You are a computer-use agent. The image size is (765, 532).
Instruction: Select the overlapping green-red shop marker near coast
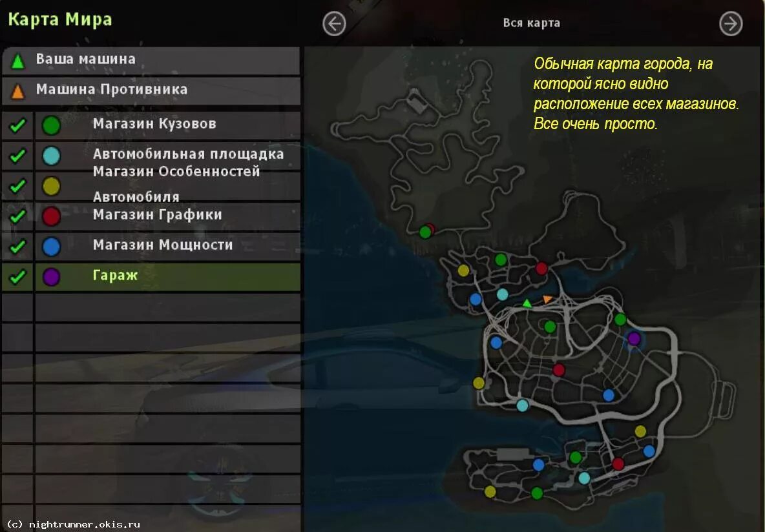click(427, 231)
